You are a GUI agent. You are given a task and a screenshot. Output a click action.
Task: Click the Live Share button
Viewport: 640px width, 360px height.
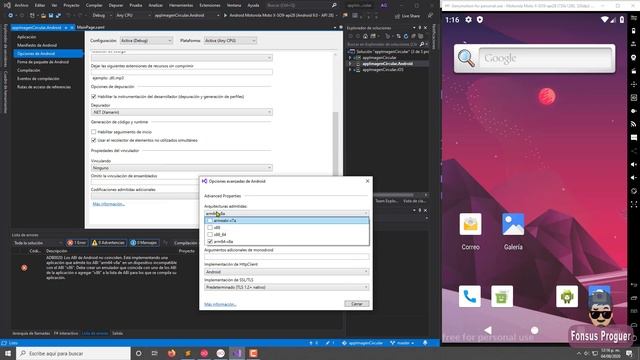[x=407, y=16]
